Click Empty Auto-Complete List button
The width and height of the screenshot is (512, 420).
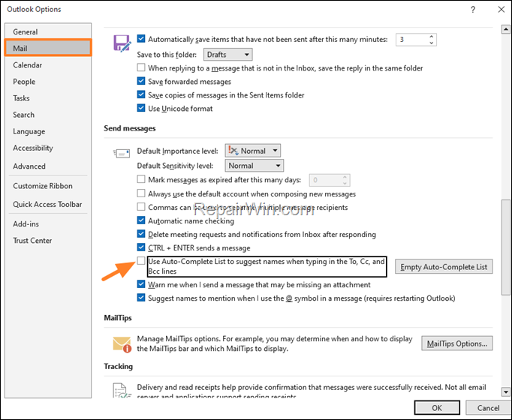coord(444,267)
